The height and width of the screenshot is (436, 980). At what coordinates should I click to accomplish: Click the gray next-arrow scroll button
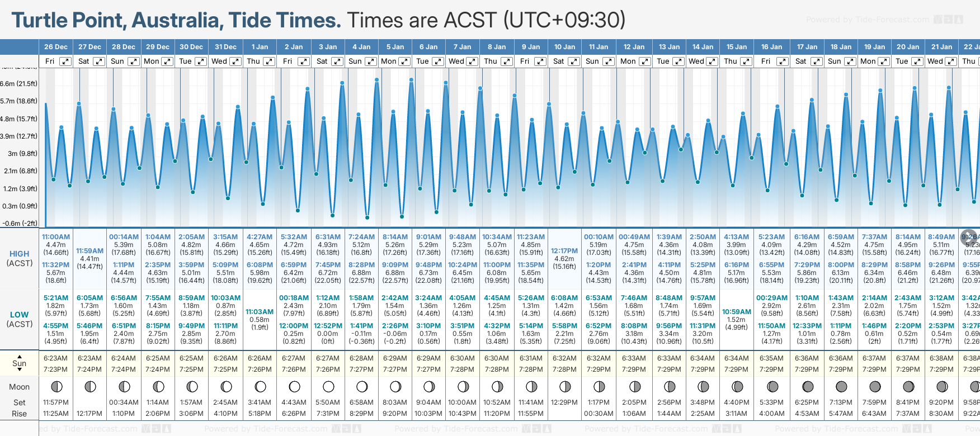969,236
